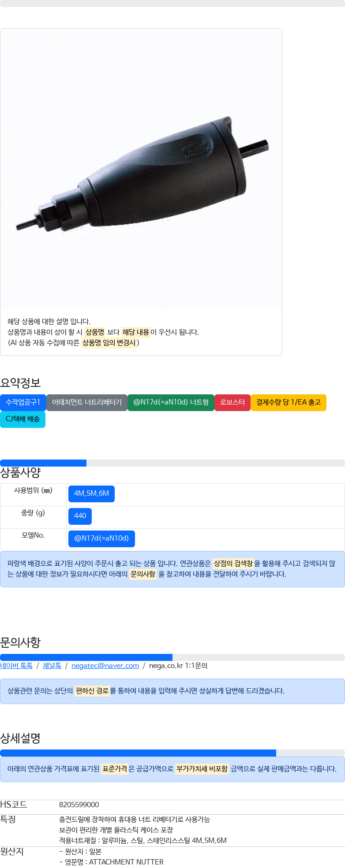Select the yellow 결제수량 당 1/EA 출고 tag
The height and width of the screenshot is (868, 345).
click(x=289, y=402)
